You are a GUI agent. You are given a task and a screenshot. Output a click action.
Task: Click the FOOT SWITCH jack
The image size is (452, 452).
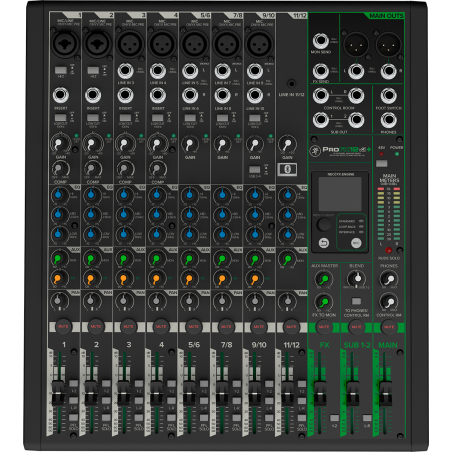pos(388,96)
